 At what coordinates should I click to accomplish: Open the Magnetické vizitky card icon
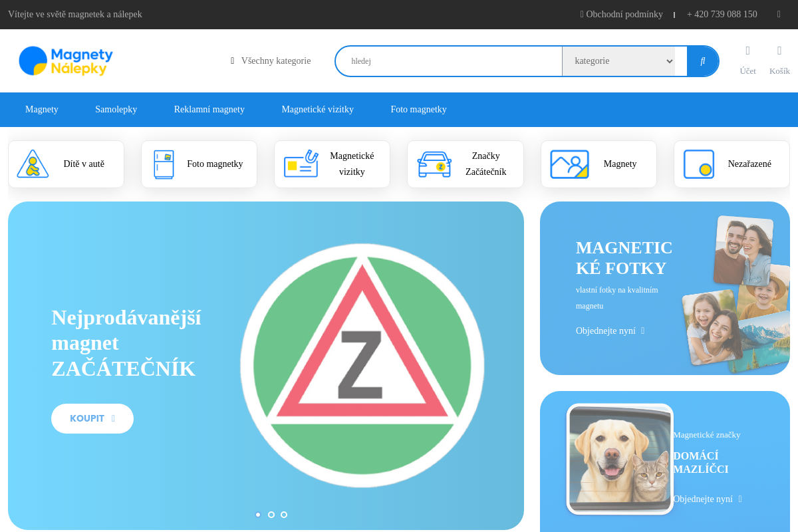[x=301, y=164]
